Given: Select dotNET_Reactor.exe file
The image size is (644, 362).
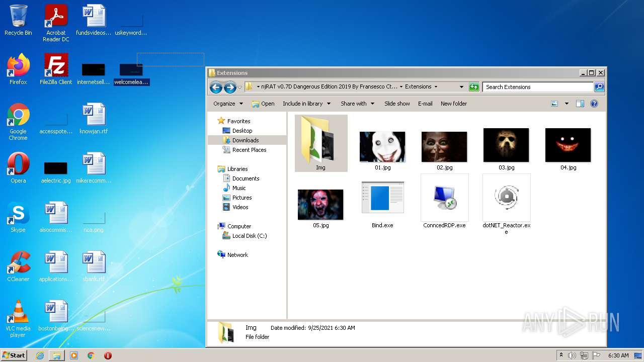Looking at the screenshot, I should point(506,205).
